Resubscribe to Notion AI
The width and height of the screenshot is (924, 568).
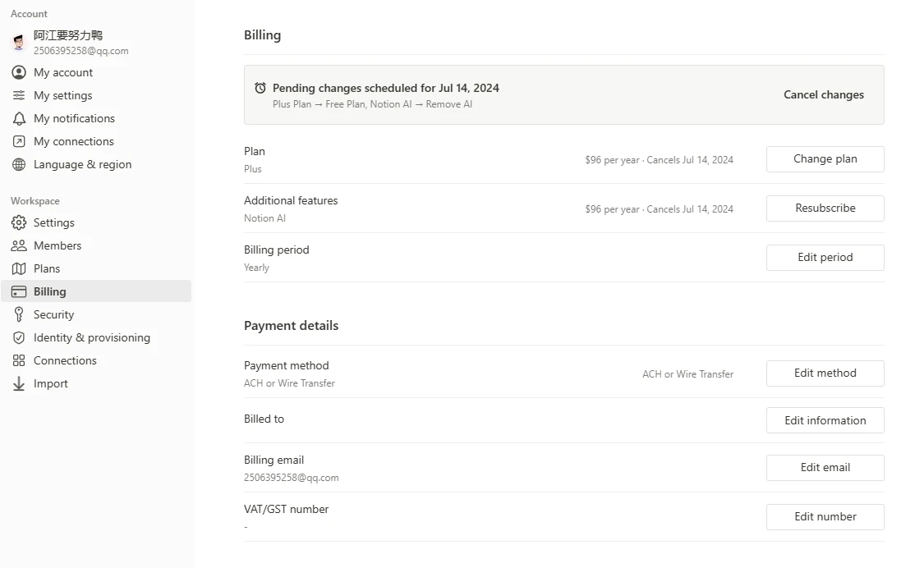[x=825, y=208]
